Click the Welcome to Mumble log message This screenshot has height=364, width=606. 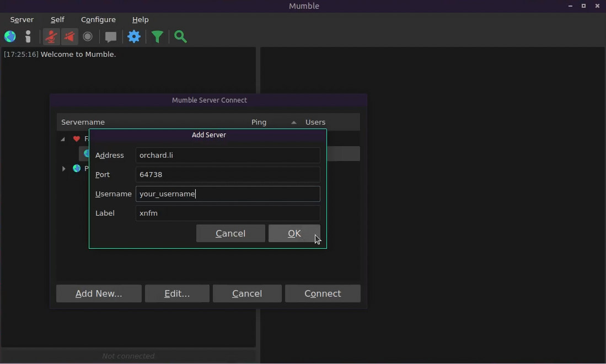coord(78,55)
